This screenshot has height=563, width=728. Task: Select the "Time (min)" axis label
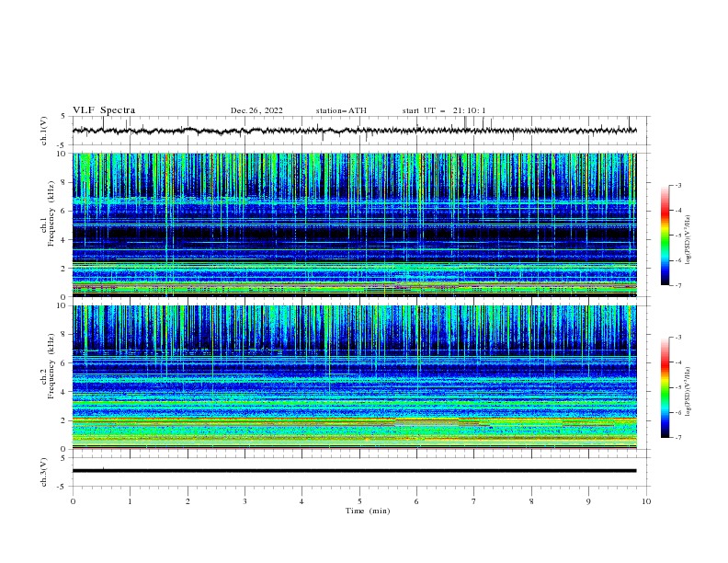pos(368,511)
